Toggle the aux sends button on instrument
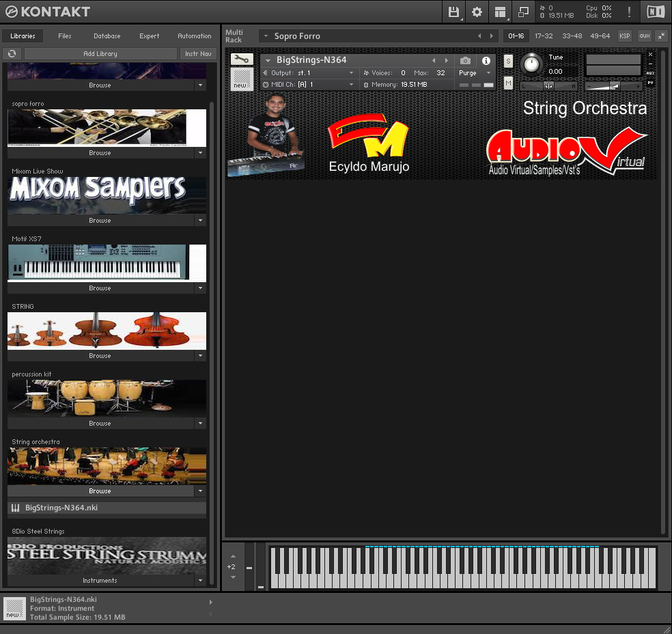Image resolution: width=672 pixels, height=634 pixels. (x=651, y=73)
